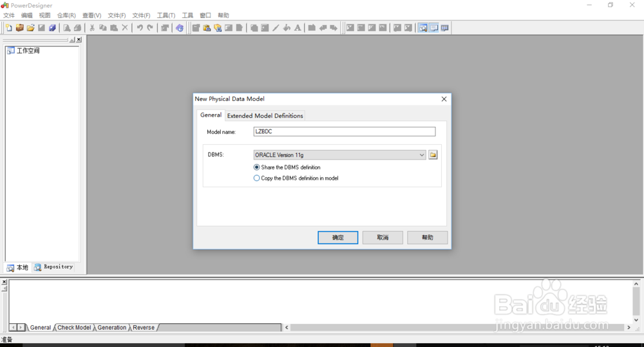
Task: Open the 帮助 menu in menu bar
Action: tap(223, 15)
